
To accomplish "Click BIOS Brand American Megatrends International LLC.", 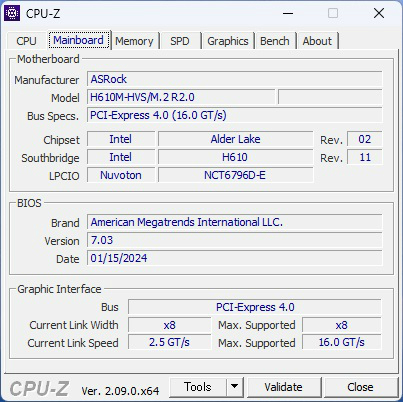I will tap(235, 222).
